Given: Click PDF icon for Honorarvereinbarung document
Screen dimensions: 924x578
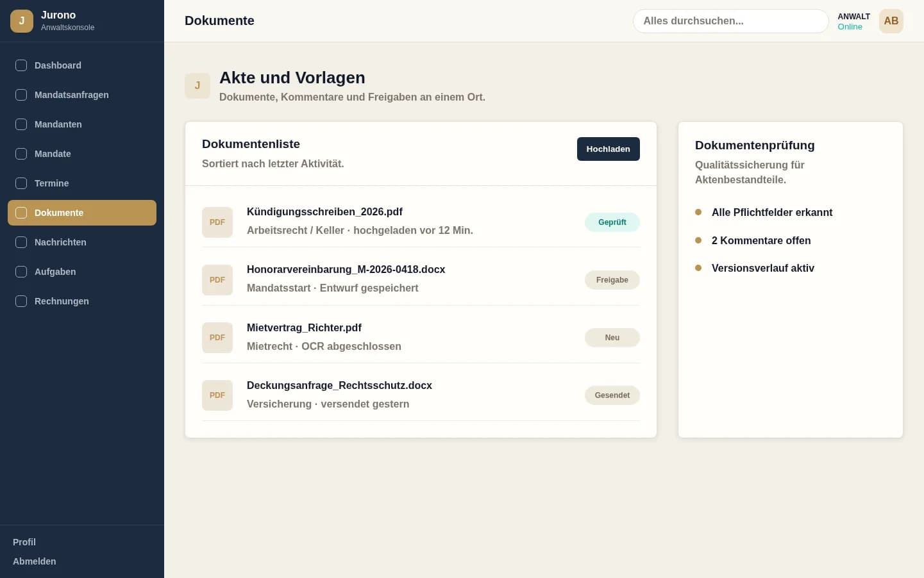Looking at the screenshot, I should 217,280.
